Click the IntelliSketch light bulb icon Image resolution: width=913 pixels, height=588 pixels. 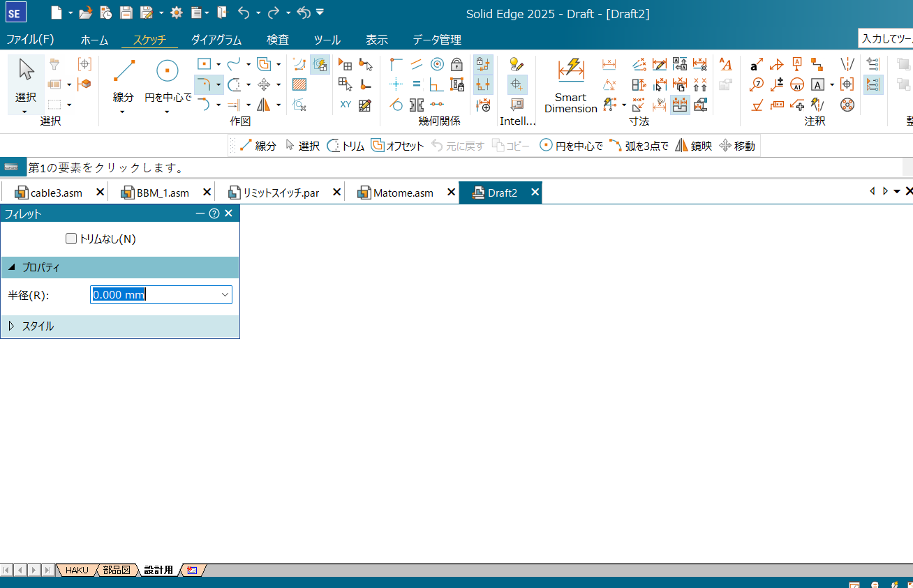517,64
